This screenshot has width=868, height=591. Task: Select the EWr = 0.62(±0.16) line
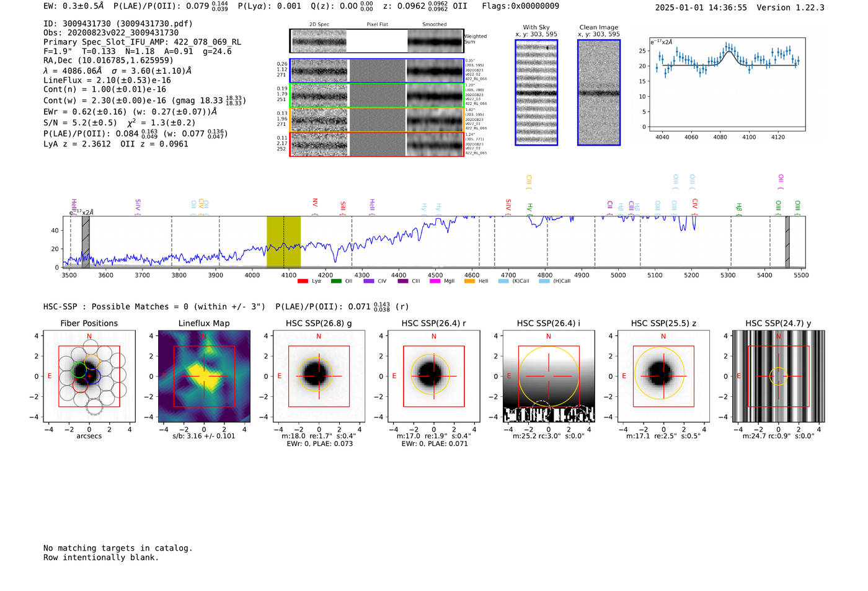[x=130, y=112]
